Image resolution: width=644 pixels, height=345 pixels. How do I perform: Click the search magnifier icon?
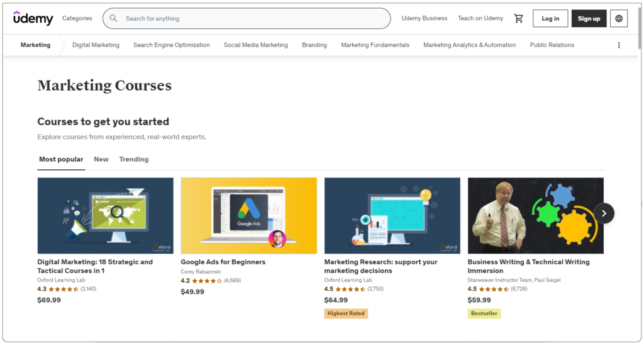pyautogui.click(x=113, y=18)
